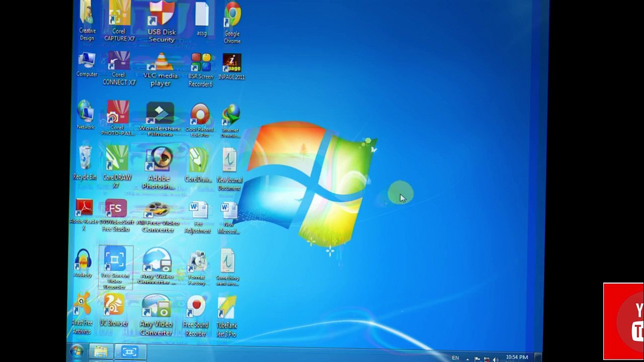
Task: Click the EN language indicator
Action: pos(455,357)
